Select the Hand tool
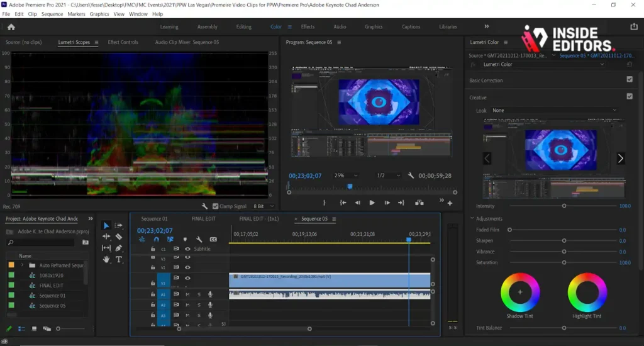The height and width of the screenshot is (346, 644). coord(106,259)
